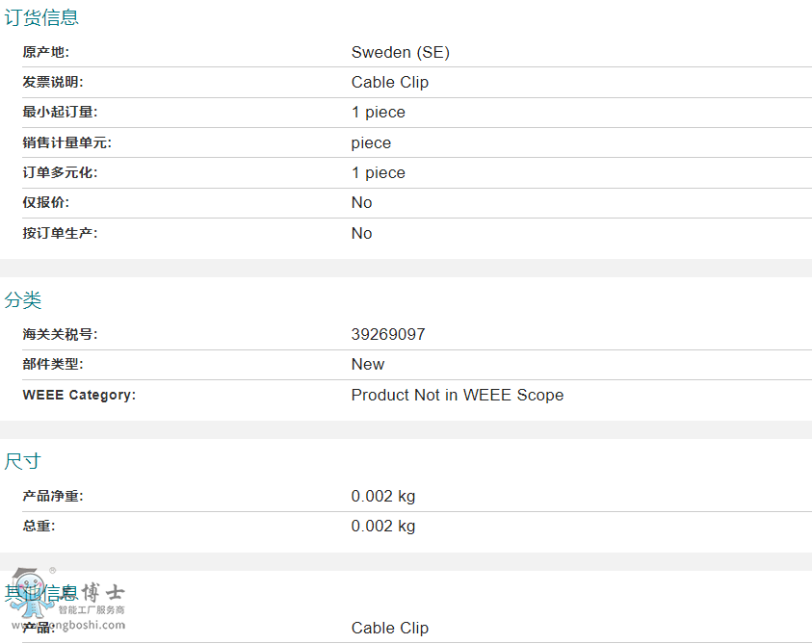Click the WEEE Category label
The width and height of the screenshot is (812, 644).
[x=79, y=395]
